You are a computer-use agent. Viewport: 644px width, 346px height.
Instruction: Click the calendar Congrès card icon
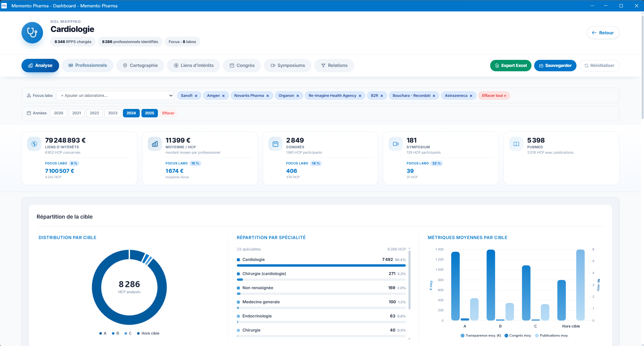click(275, 144)
